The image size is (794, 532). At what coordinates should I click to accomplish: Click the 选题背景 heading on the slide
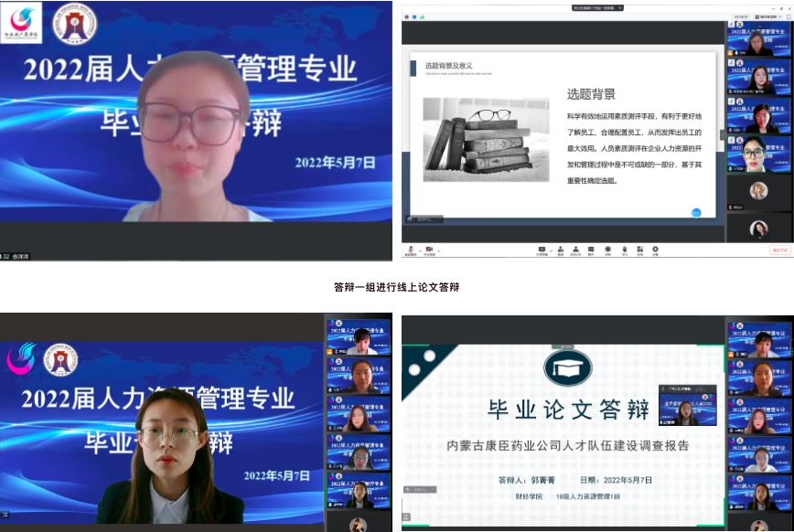click(591, 94)
